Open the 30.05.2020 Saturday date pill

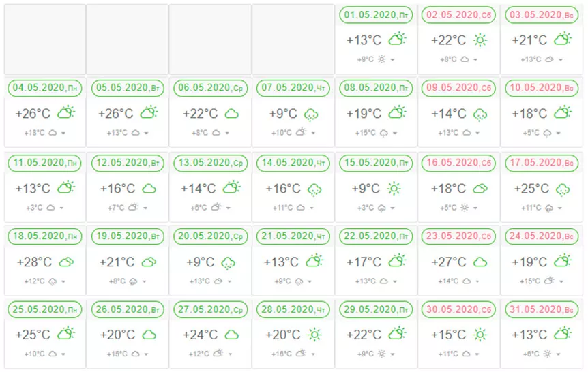(458, 309)
